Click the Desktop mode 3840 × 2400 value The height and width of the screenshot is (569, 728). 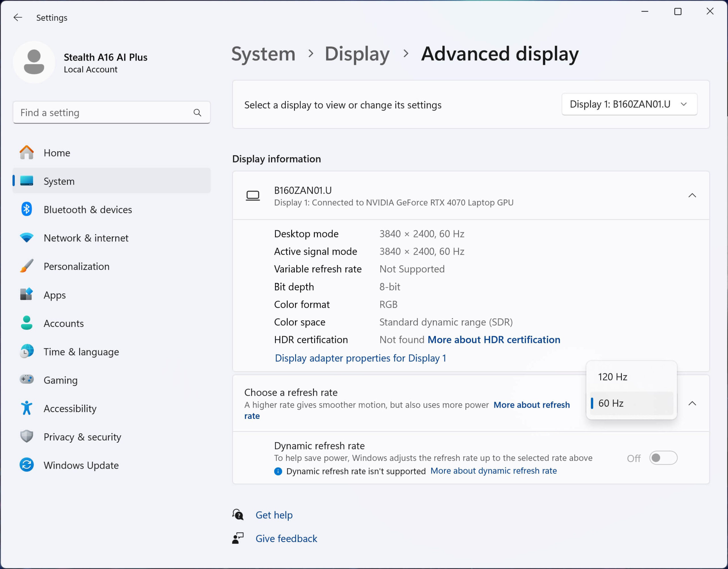pyautogui.click(x=422, y=234)
